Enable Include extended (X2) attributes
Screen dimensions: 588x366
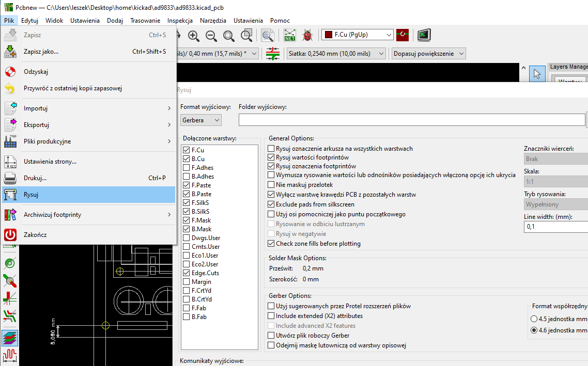(271, 316)
